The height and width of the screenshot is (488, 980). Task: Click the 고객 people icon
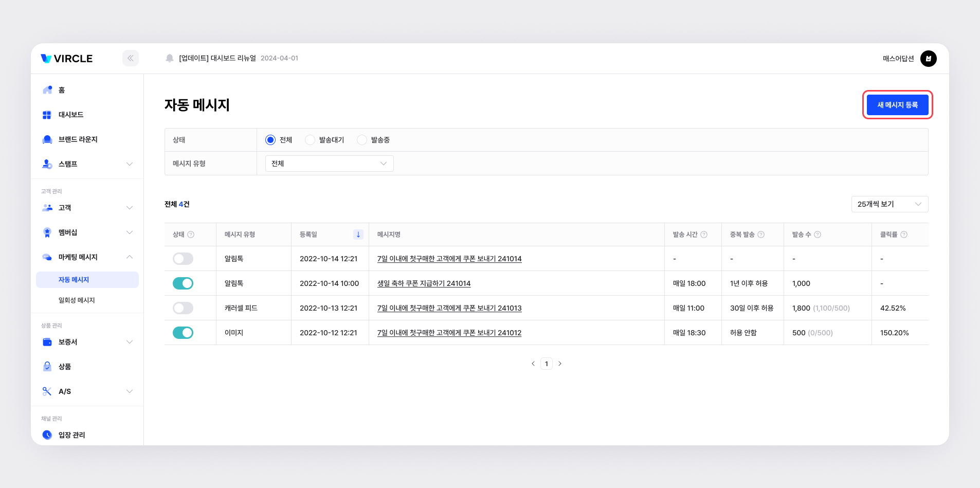(x=47, y=208)
